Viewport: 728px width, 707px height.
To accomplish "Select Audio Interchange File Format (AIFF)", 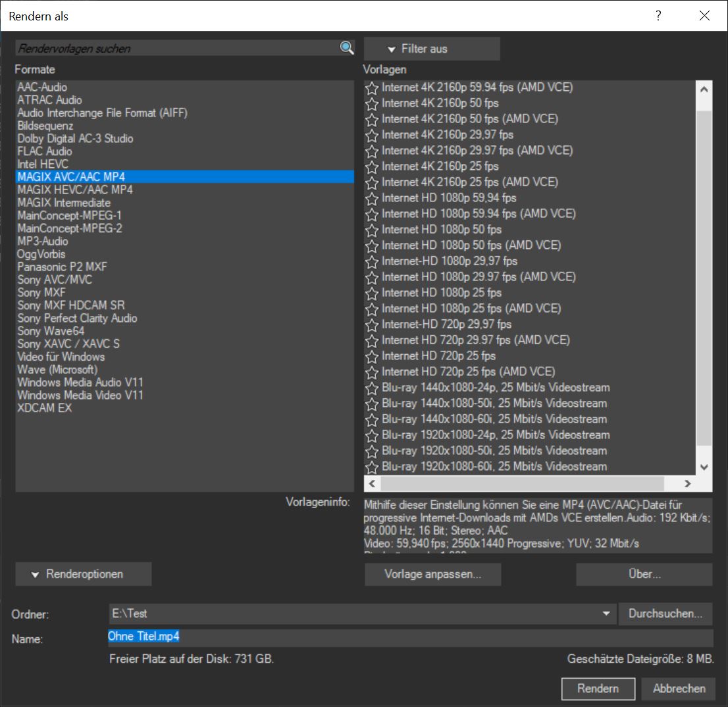I will [185, 113].
